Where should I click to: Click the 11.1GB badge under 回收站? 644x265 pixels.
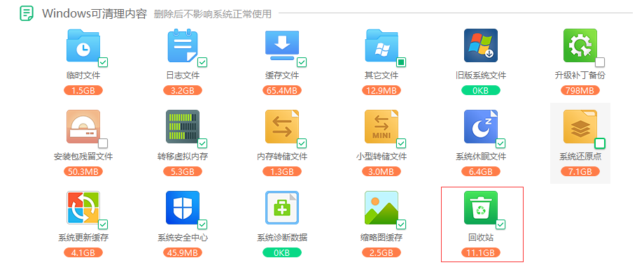pyautogui.click(x=480, y=252)
